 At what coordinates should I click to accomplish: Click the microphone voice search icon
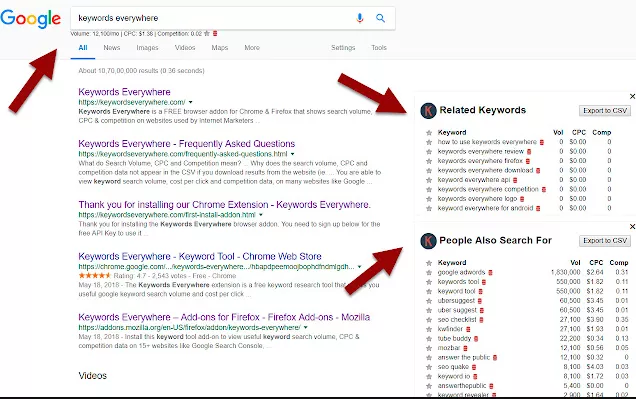[359, 18]
